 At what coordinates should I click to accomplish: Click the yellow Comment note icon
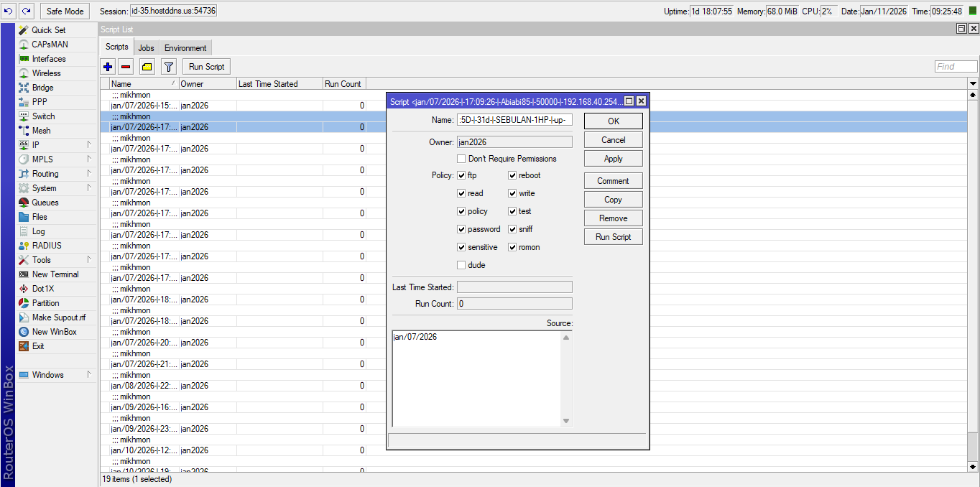147,67
